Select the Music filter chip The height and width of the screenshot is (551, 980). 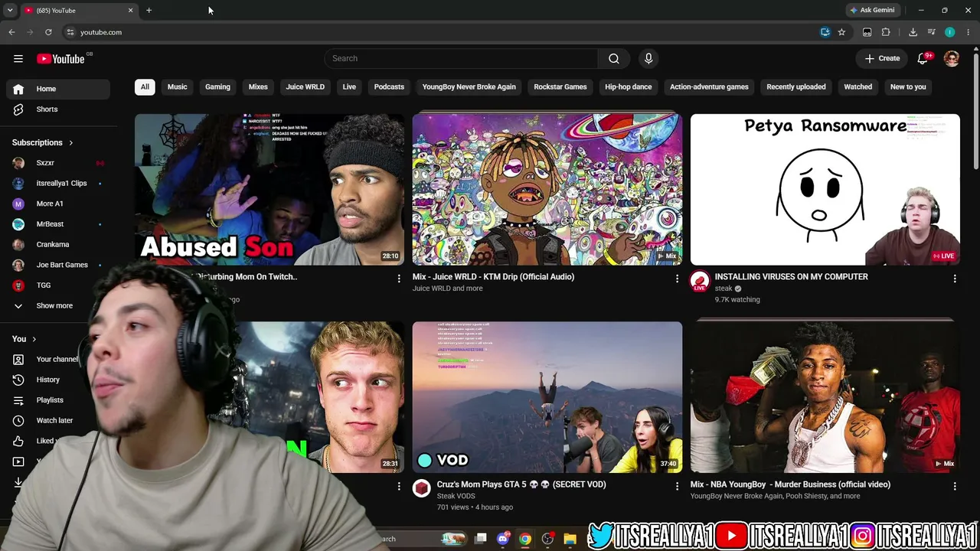click(x=177, y=86)
